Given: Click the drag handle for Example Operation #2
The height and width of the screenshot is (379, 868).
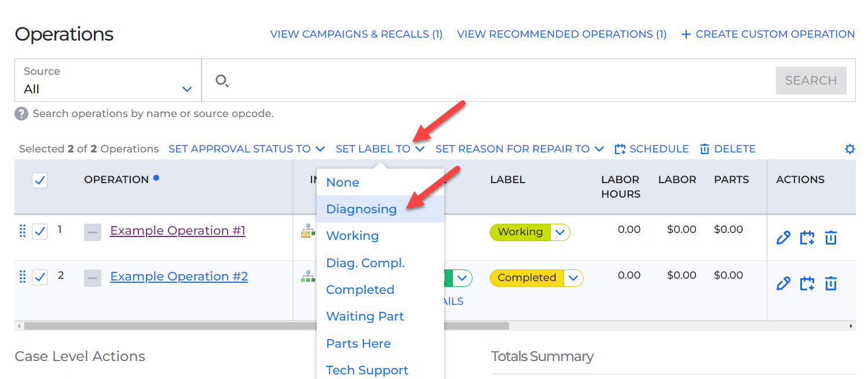Looking at the screenshot, I should (23, 277).
